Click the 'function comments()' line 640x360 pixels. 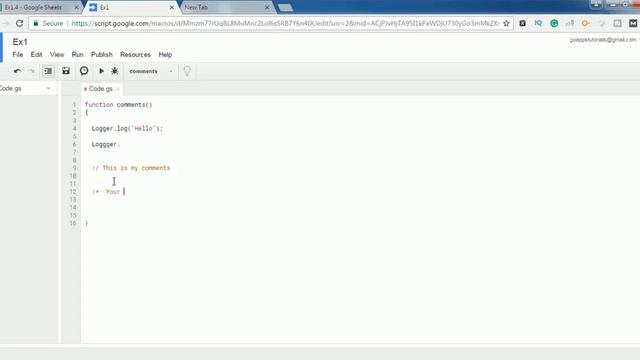click(118, 104)
